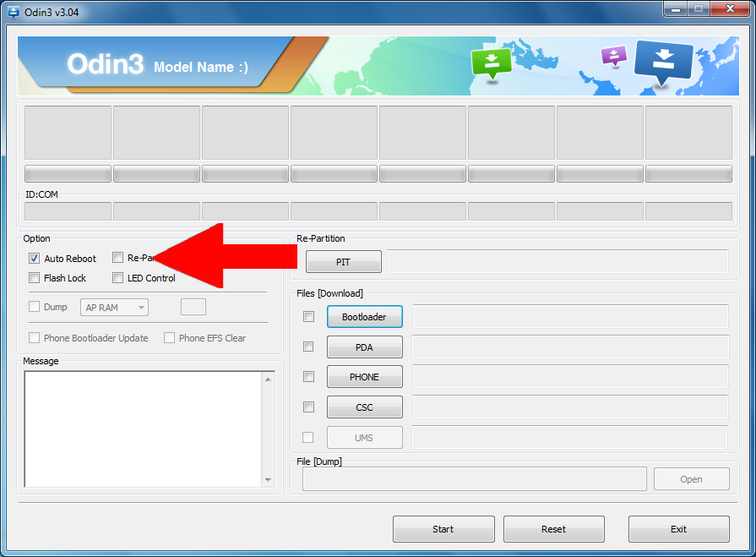This screenshot has height=557, width=756.
Task: Enable the Re-Partition checkbox
Action: tap(117, 258)
